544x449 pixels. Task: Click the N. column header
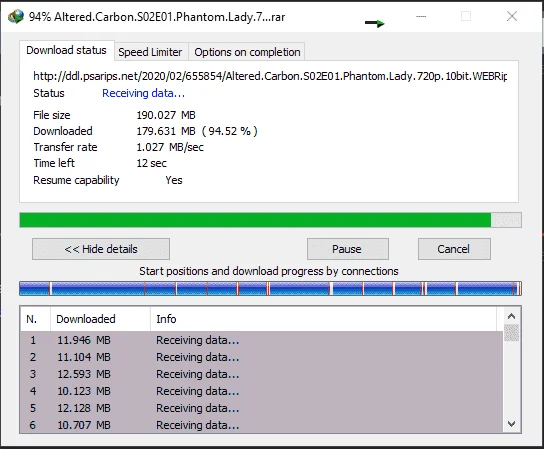35,319
